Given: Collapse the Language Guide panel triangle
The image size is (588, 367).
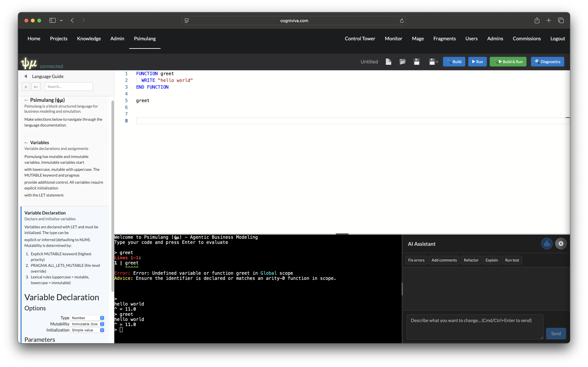Looking at the screenshot, I should 26,76.
